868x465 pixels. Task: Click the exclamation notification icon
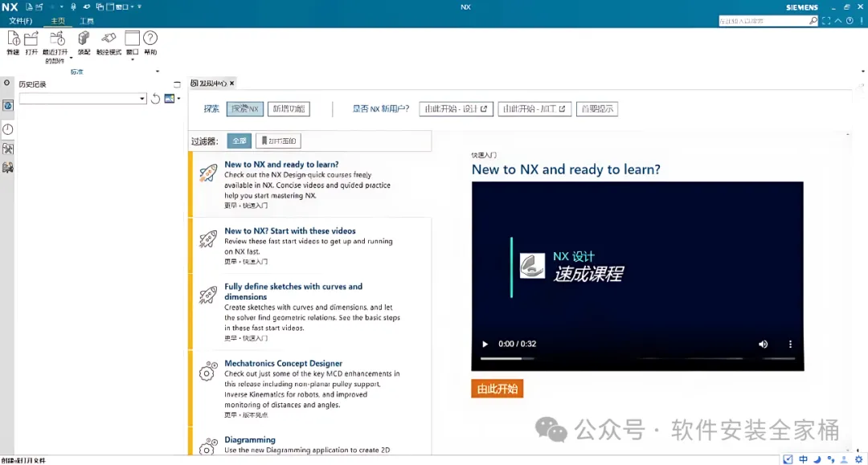click(x=862, y=21)
